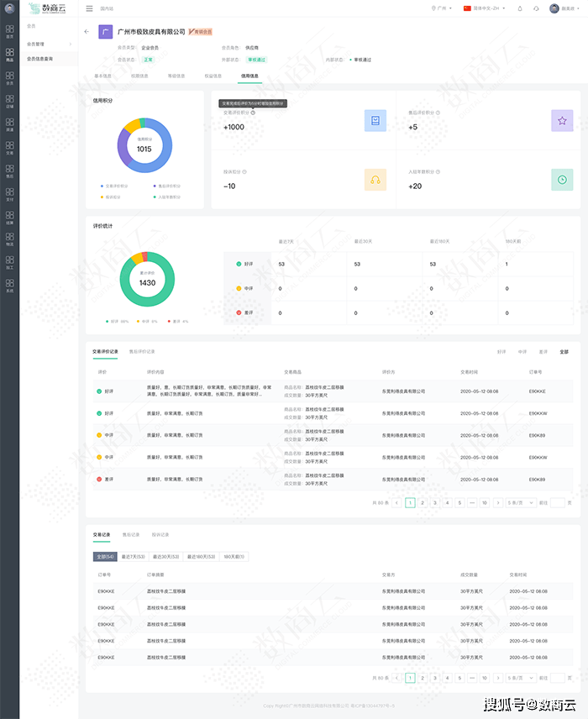This screenshot has height=719, width=588.
Task: Switch to the 基本信息 tab
Action: pos(102,76)
